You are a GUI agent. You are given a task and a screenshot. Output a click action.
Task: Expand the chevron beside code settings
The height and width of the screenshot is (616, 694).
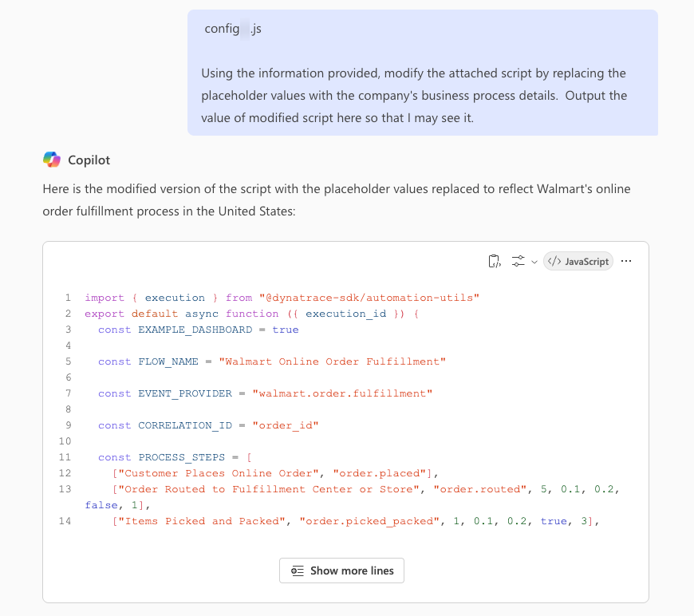tap(534, 262)
